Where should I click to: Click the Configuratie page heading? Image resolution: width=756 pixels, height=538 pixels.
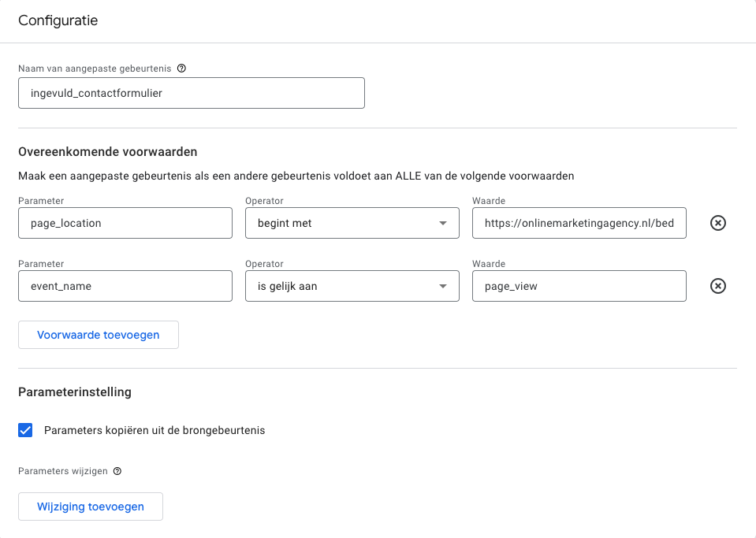[x=58, y=21]
